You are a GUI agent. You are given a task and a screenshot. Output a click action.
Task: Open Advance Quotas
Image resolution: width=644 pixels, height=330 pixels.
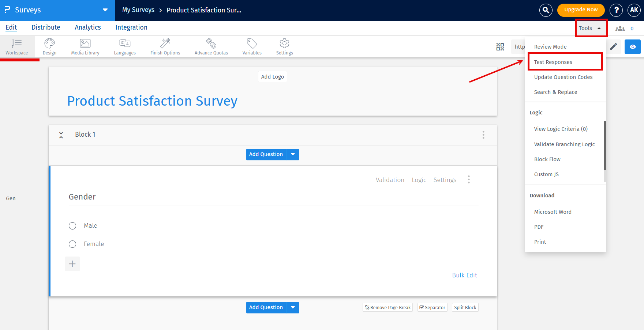(x=211, y=46)
